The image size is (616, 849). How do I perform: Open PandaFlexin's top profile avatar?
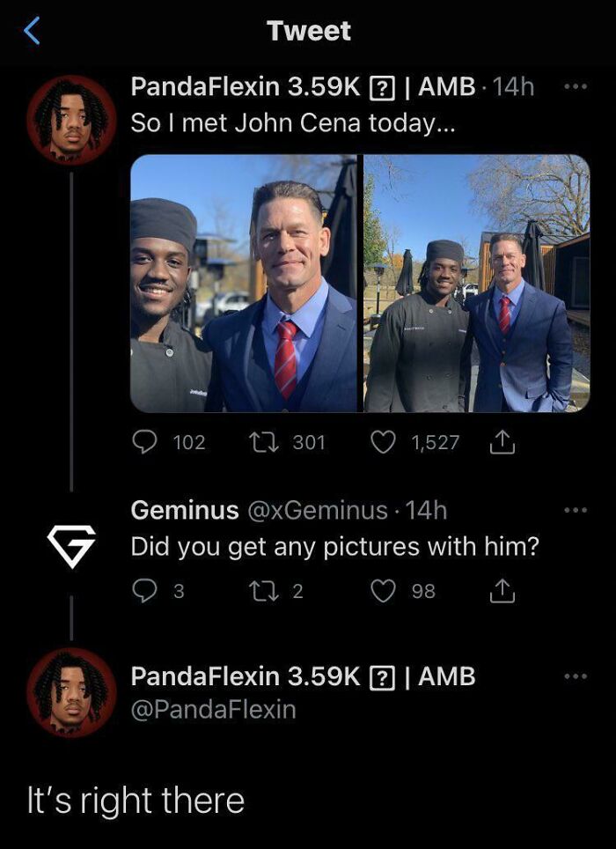71,119
